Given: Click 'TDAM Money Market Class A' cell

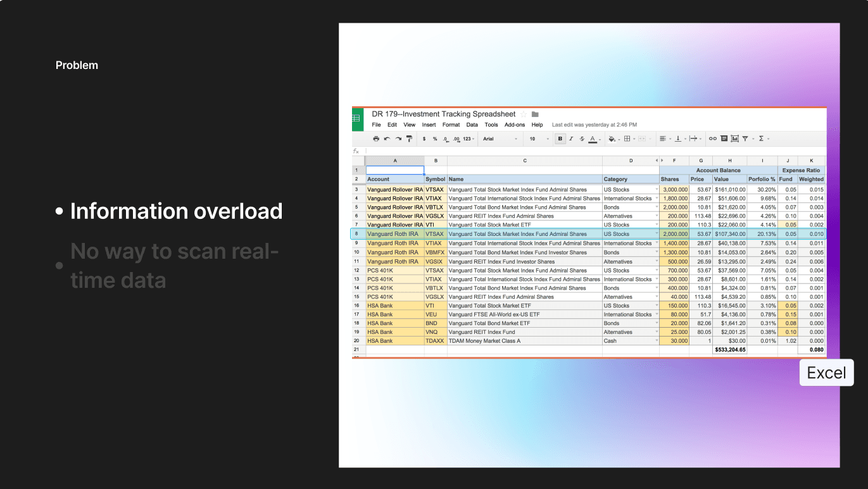Looking at the screenshot, I should [524, 341].
